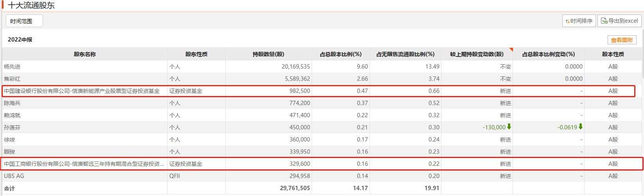The image size is (644, 196).
Task: Select shareholder name 顾骏
Action: 9,152
